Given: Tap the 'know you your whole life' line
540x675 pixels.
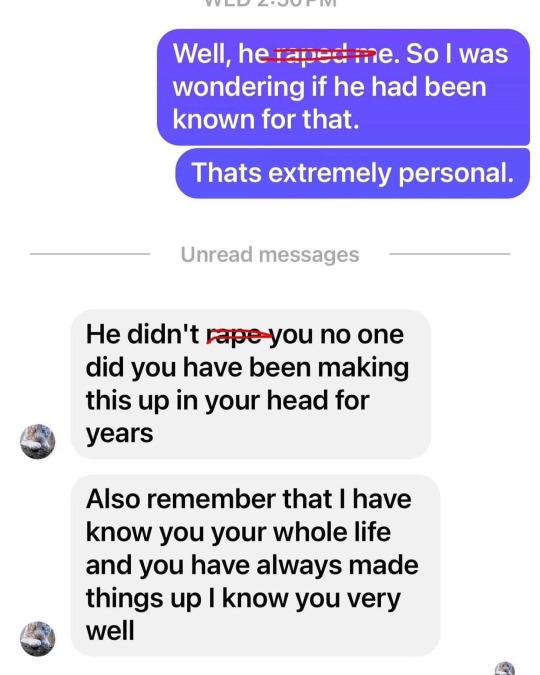Looking at the screenshot, I should coord(238,533).
